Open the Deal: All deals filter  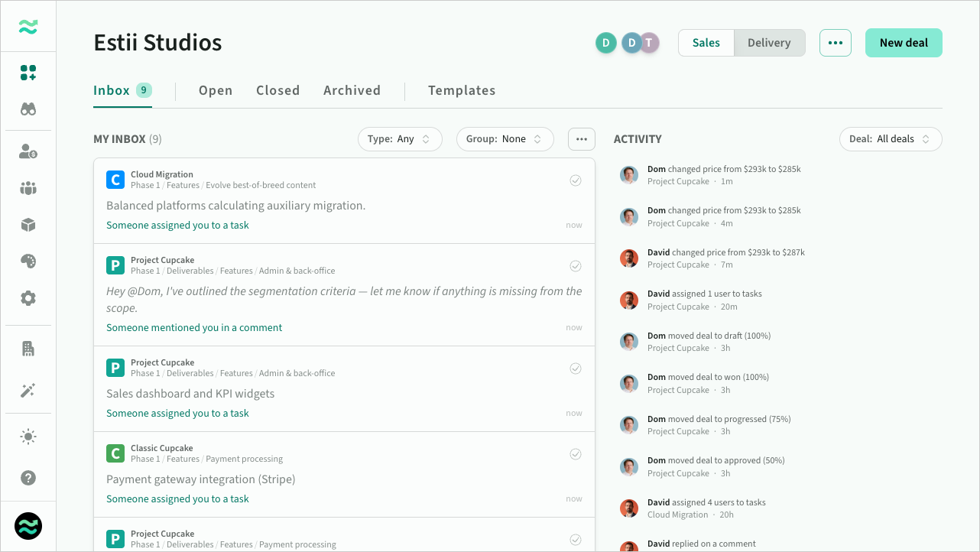pos(890,139)
